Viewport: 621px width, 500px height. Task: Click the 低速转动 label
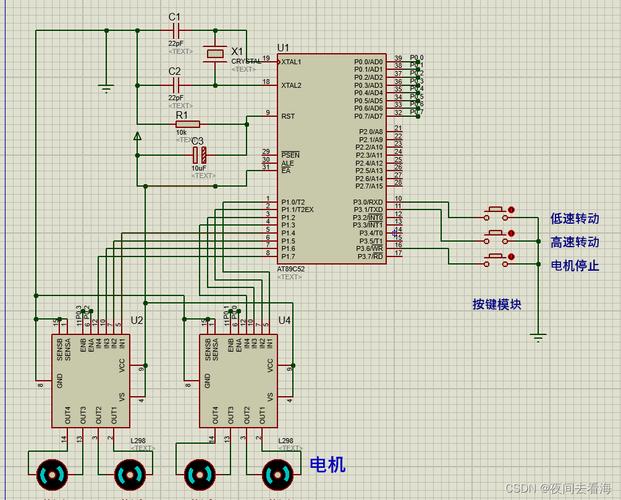(x=575, y=218)
